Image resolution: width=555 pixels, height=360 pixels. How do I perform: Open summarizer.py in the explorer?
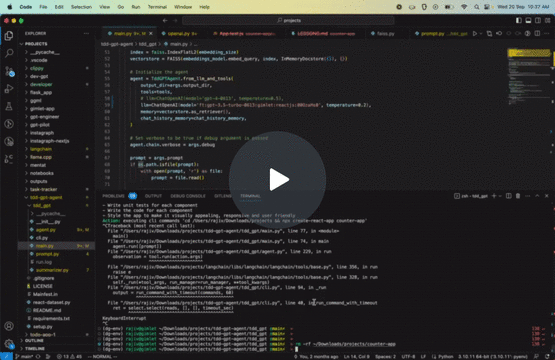point(56,270)
